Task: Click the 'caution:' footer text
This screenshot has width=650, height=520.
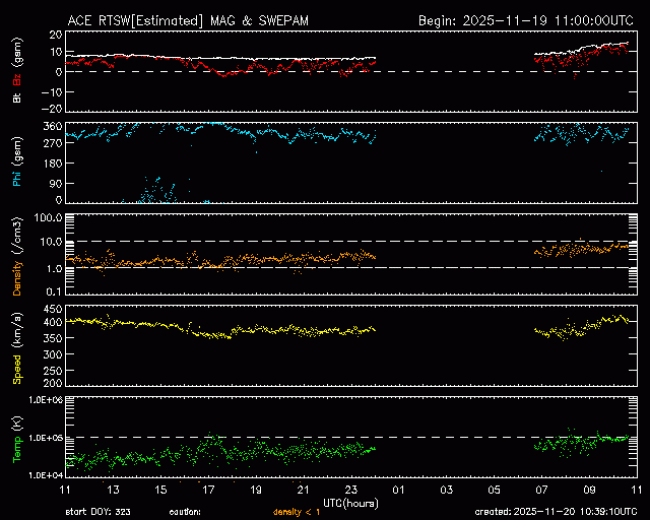Action: coord(185,512)
